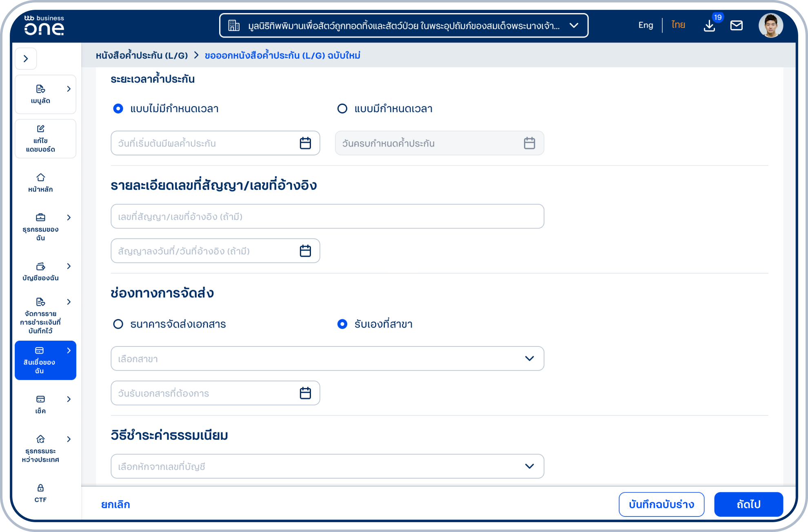Click ขอออกหนังสือค้ำประกัน (L/G) ฉบับใหม่ breadcrumb
This screenshot has height=532, width=808.
[282, 55]
